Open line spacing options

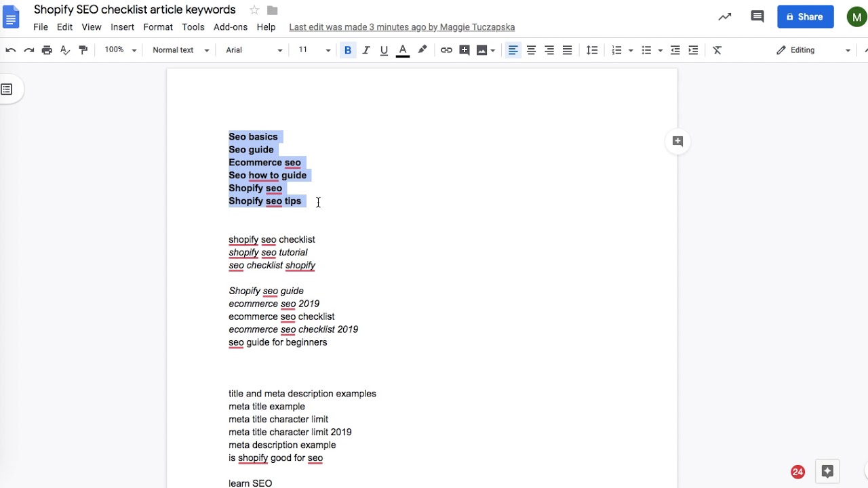pyautogui.click(x=592, y=50)
